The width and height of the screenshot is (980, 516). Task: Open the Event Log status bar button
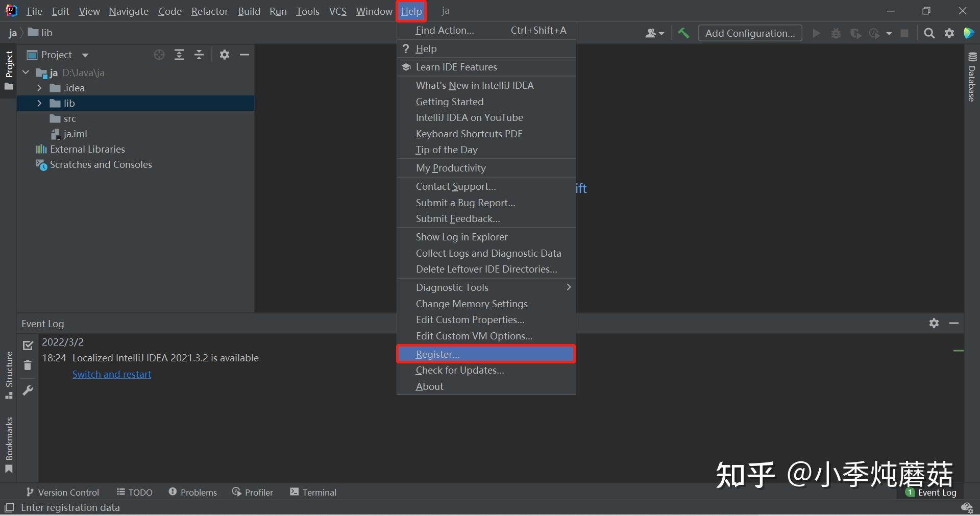pyautogui.click(x=931, y=493)
